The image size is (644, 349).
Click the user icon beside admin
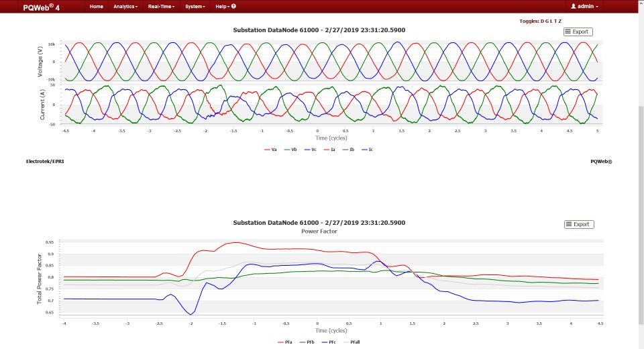(574, 6)
